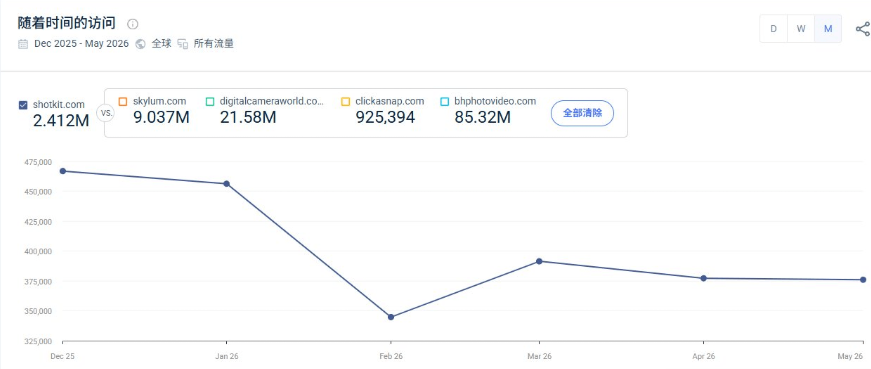Click the 所有流量 traffic filter
This screenshot has height=369, width=871.
coord(213,44)
